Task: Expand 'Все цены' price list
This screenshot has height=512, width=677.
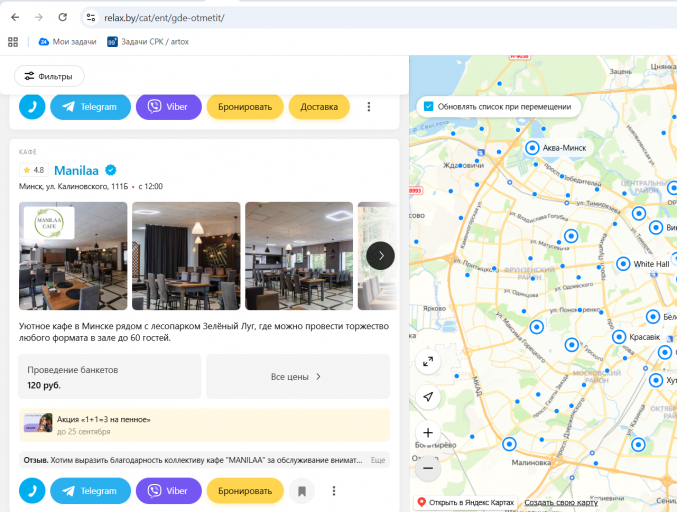Action: [x=298, y=376]
